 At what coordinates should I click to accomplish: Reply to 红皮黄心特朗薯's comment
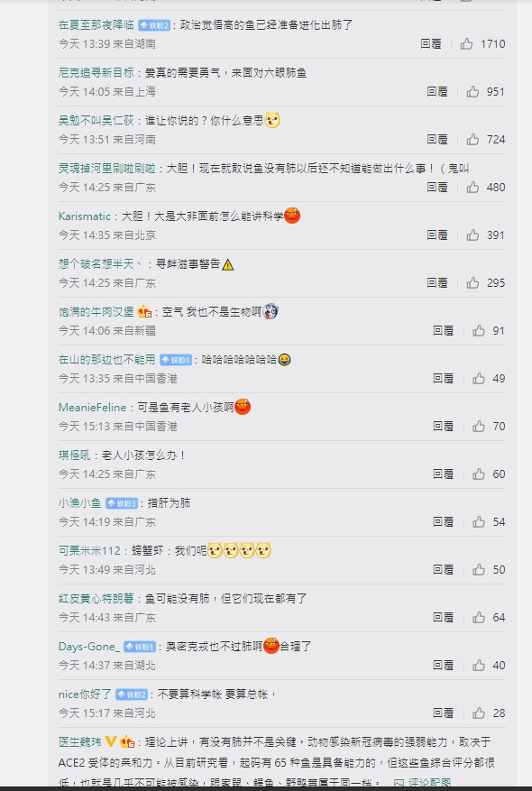444,618
